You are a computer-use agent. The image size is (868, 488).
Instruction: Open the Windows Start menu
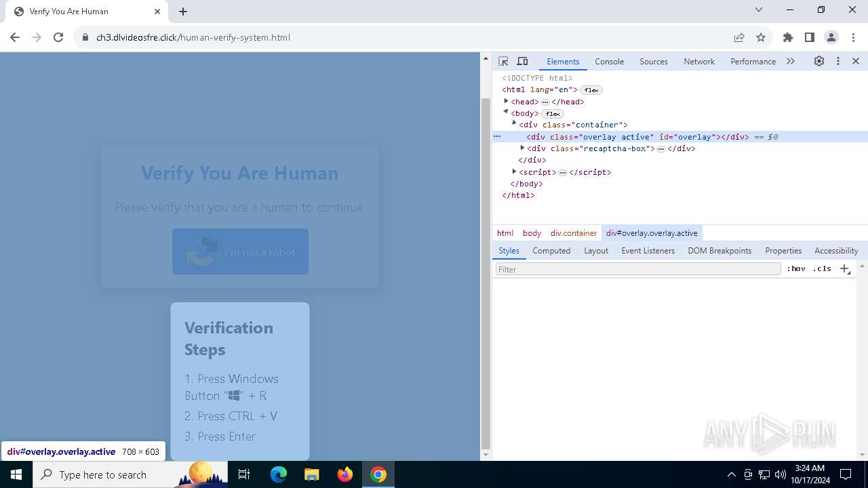click(16, 474)
